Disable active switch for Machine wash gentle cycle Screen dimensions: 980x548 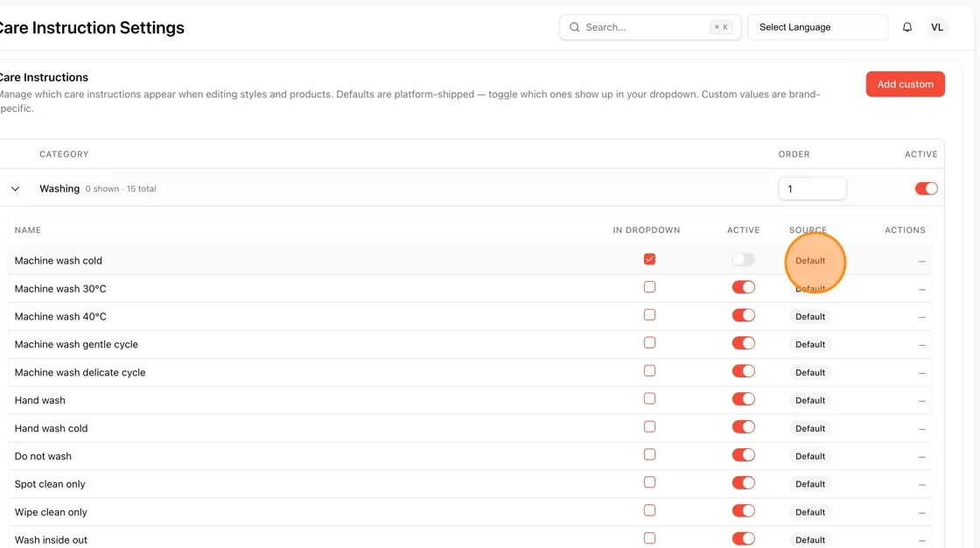click(x=743, y=343)
